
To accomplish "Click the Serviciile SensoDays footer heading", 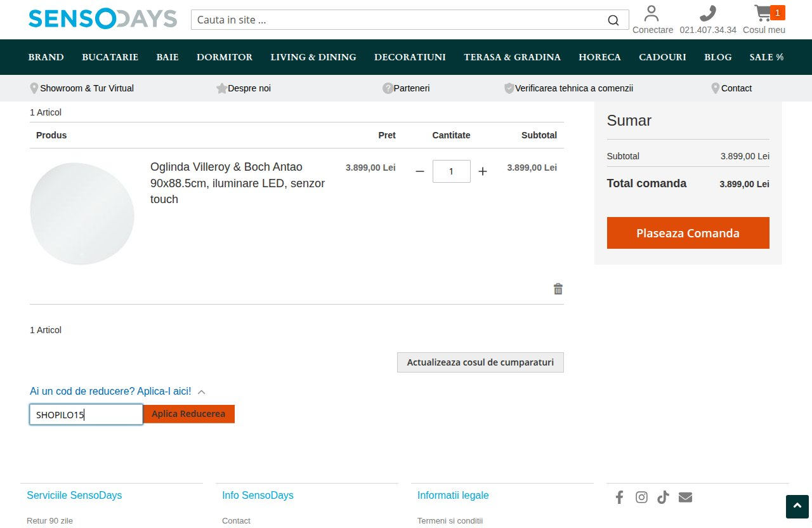I will pos(74,495).
